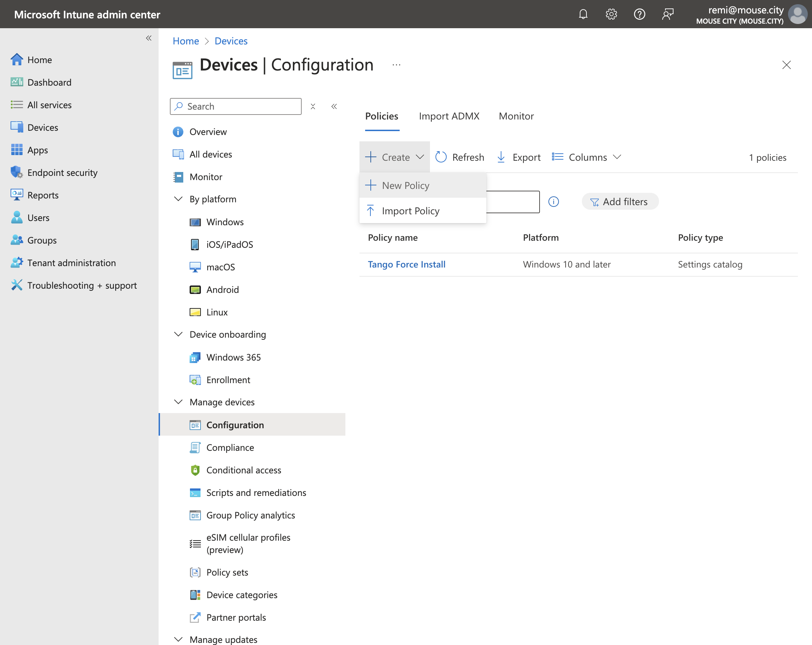Select New Policy from the Create menu
Screen dimensions: 812x645
click(423, 185)
